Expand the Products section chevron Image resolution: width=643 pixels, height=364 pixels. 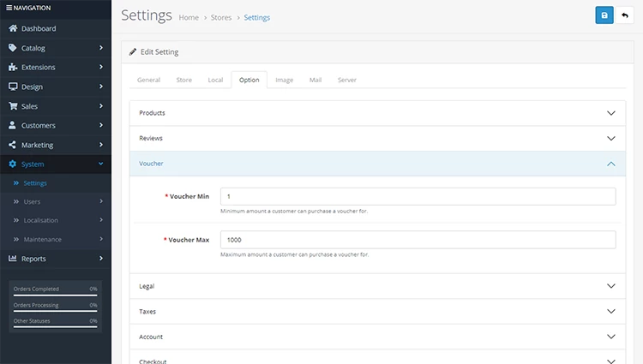pyautogui.click(x=611, y=113)
